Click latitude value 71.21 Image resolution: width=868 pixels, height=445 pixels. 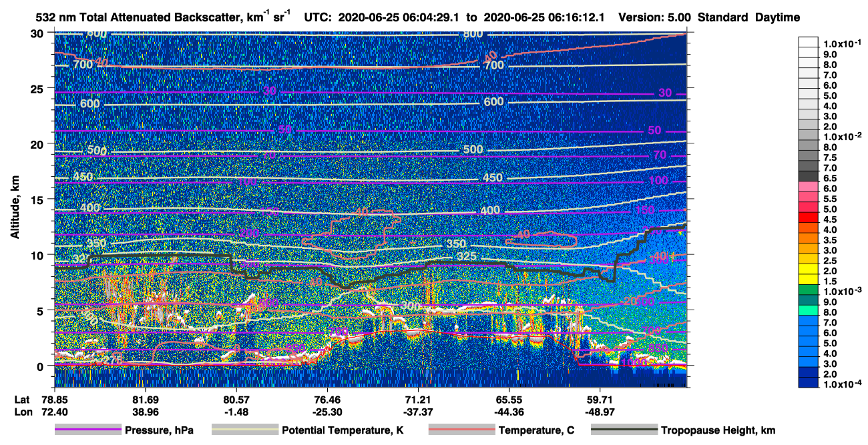417,399
